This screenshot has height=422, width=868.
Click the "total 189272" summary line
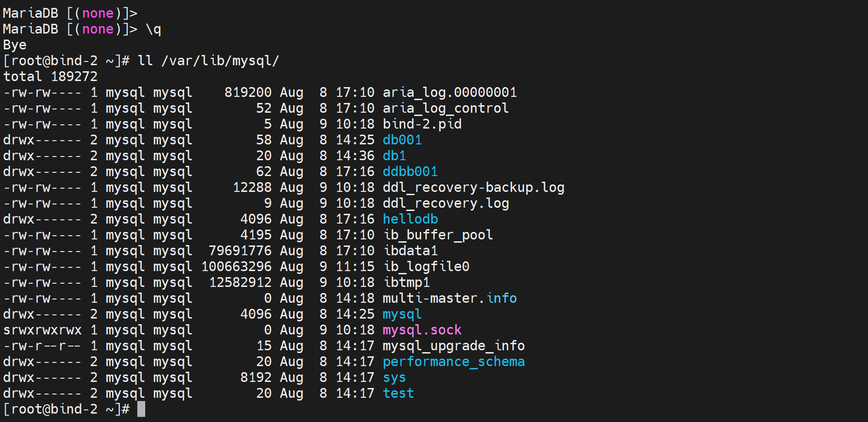point(50,76)
